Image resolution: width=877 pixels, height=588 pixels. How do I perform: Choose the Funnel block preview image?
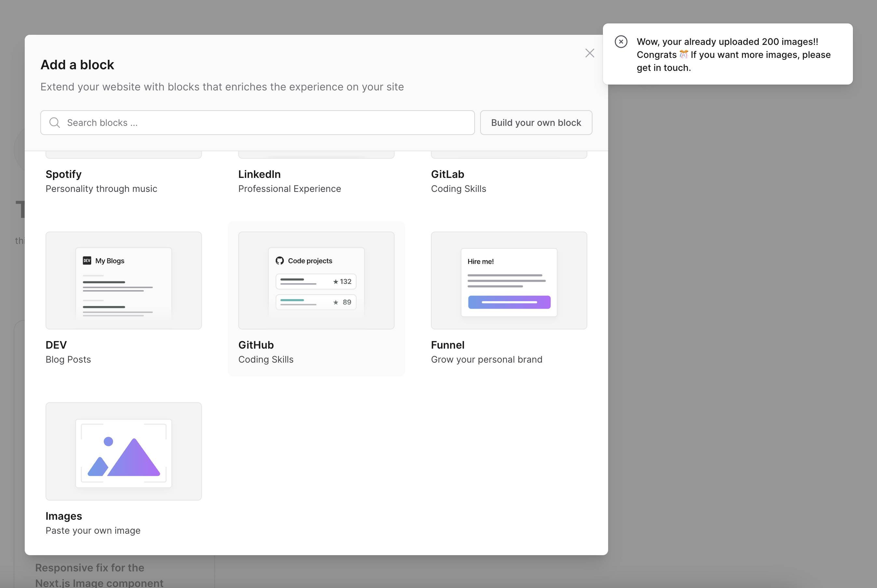click(x=509, y=280)
